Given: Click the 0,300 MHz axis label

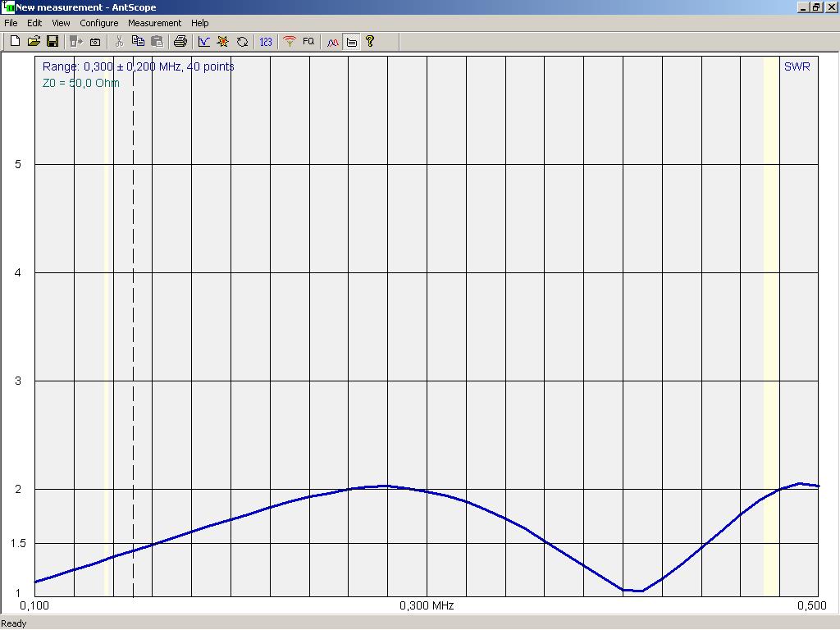Looking at the screenshot, I should (x=427, y=606).
